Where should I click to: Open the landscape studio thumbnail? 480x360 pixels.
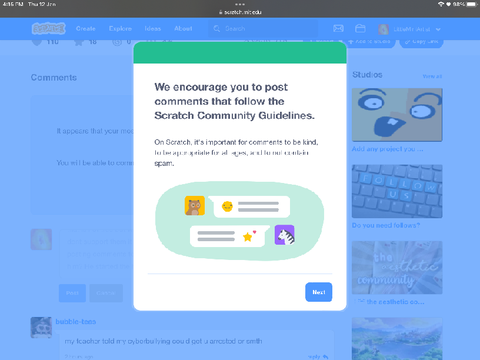point(397,339)
